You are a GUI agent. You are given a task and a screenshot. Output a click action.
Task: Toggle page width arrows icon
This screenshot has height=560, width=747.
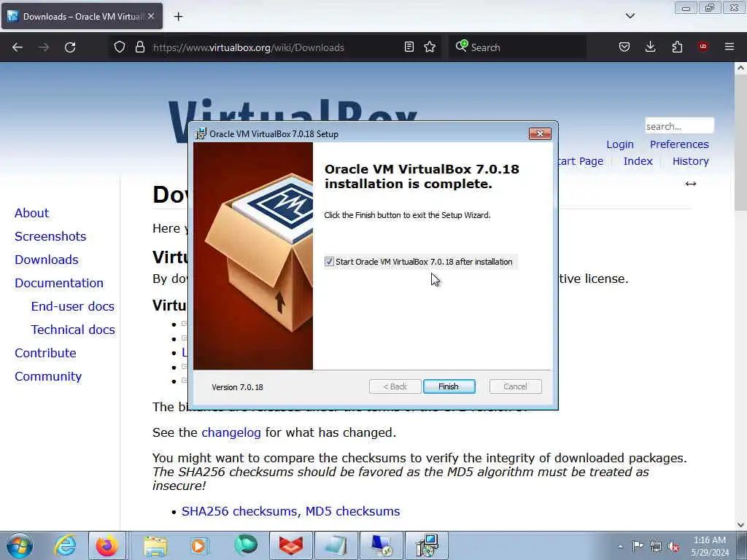click(691, 184)
